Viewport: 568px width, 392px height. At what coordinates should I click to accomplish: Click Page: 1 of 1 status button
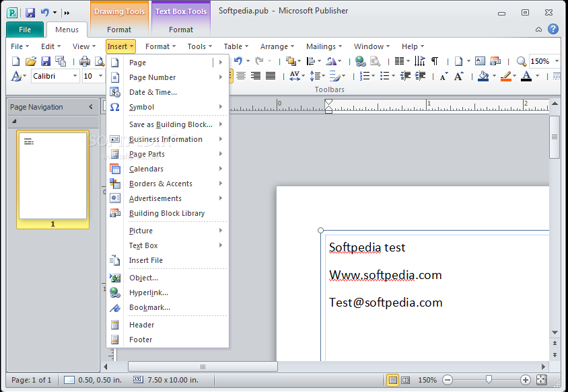click(x=32, y=380)
